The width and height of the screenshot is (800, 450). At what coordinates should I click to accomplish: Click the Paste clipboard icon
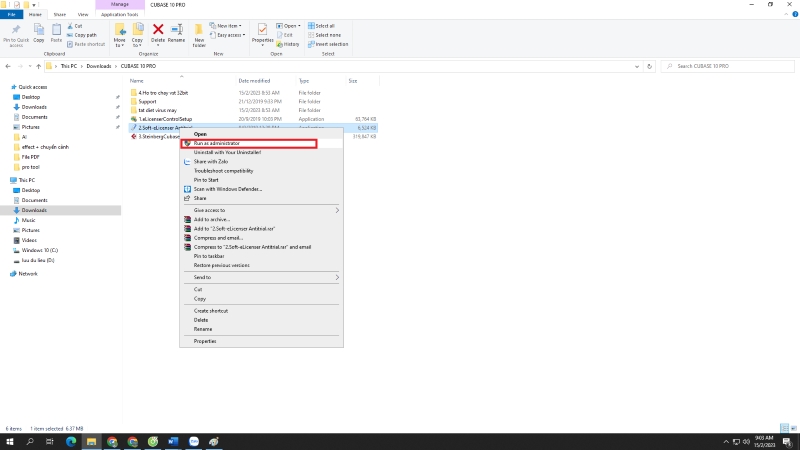(x=56, y=30)
